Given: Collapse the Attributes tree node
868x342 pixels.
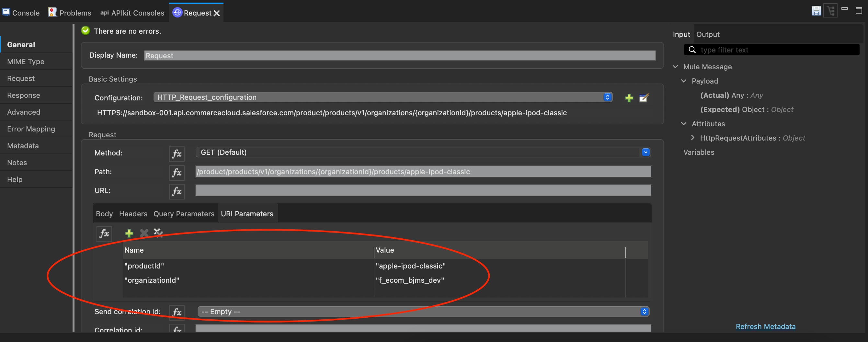Looking at the screenshot, I should tap(684, 124).
